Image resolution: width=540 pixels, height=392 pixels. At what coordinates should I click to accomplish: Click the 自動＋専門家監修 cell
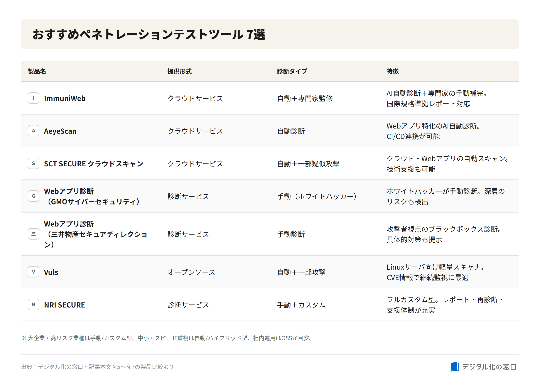[305, 98]
